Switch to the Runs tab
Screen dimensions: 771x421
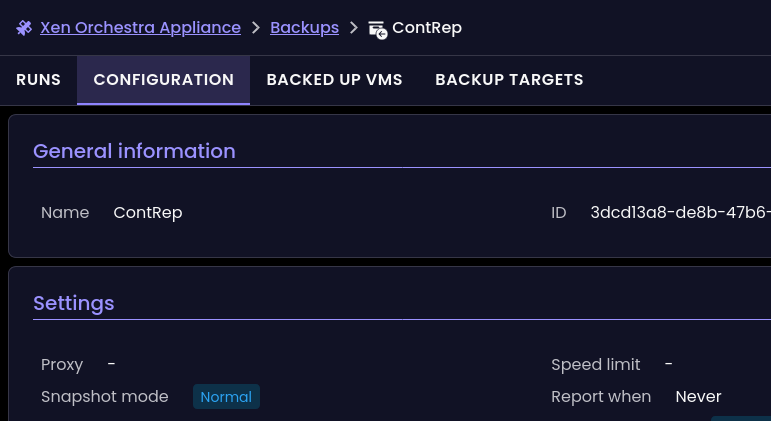click(x=38, y=80)
